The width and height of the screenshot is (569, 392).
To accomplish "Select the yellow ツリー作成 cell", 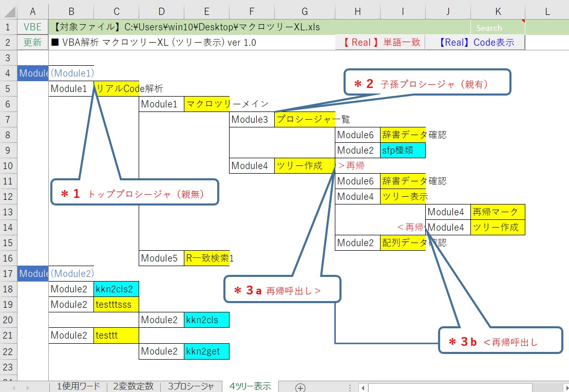I will pyautogui.click(x=306, y=165).
